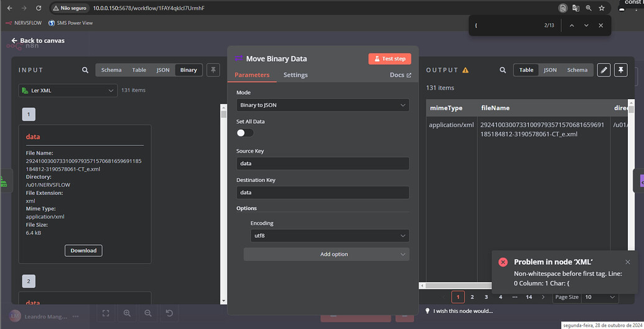Switch to the Settings tab
This screenshot has width=644, height=329.
click(x=296, y=75)
